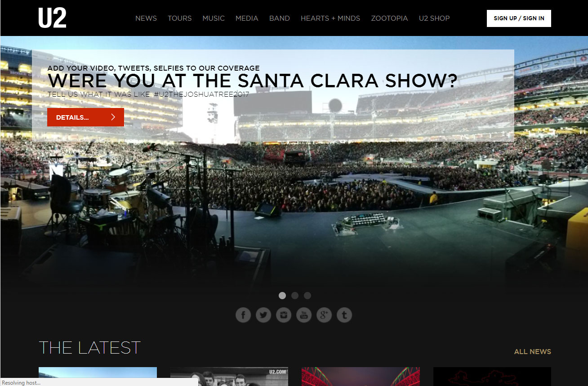This screenshot has width=588, height=386.
Task: Go to the MUSIC section
Action: tap(214, 18)
